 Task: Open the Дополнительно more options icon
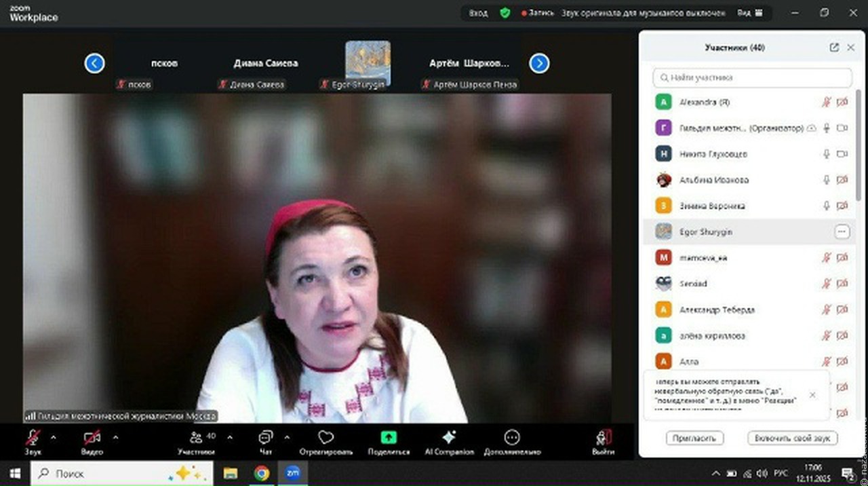point(512,437)
